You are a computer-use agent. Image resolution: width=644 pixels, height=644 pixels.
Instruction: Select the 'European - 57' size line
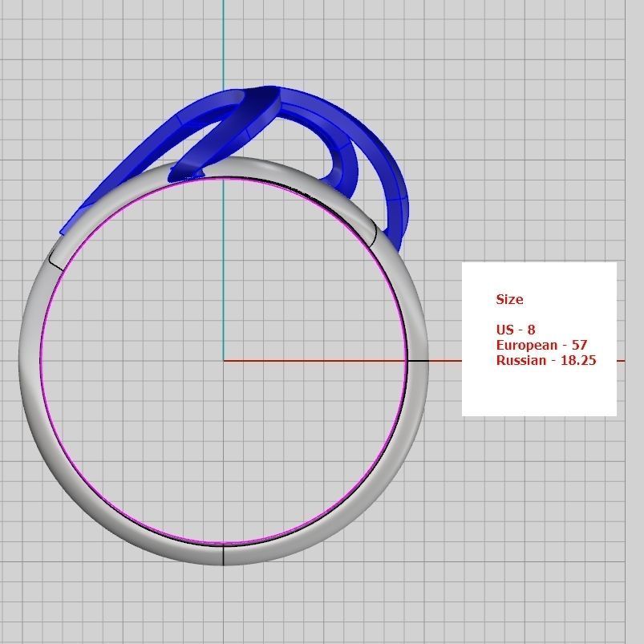(541, 345)
